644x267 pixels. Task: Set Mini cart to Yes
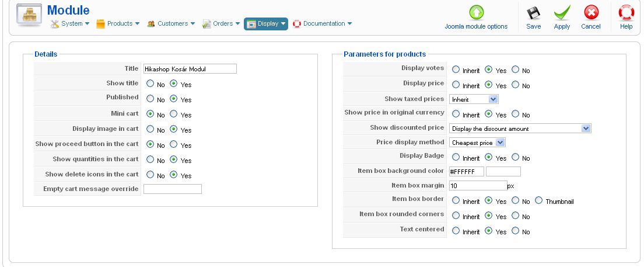[174, 115]
